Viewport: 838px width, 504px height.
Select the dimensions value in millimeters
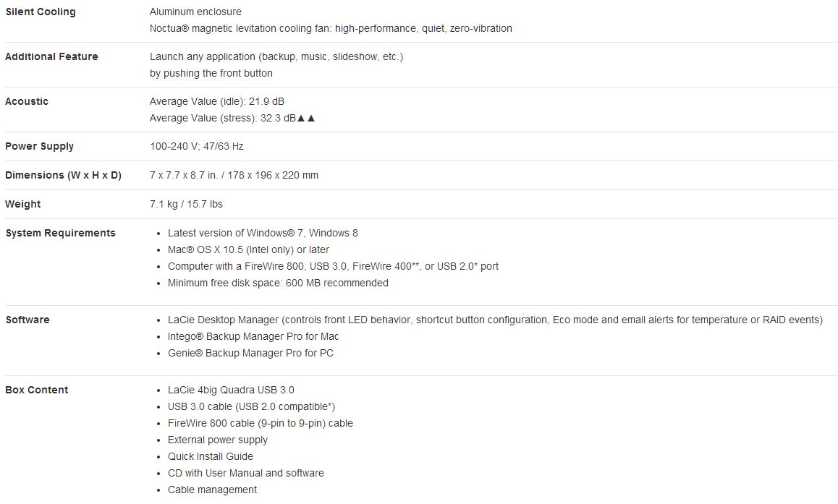273,175
